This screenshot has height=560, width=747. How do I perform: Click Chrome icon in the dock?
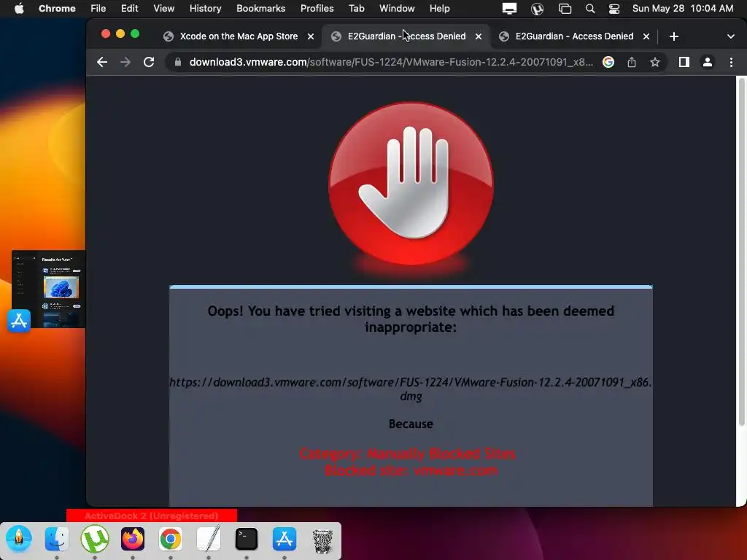click(171, 540)
